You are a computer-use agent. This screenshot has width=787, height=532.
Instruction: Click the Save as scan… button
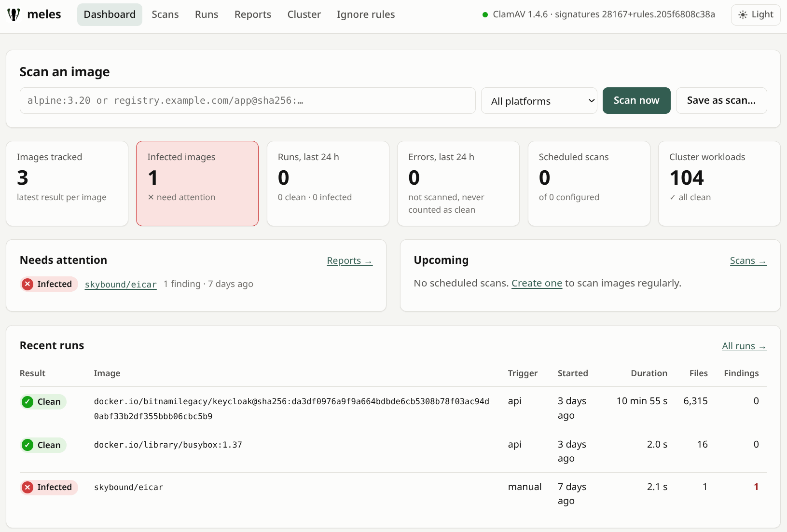pyautogui.click(x=721, y=100)
